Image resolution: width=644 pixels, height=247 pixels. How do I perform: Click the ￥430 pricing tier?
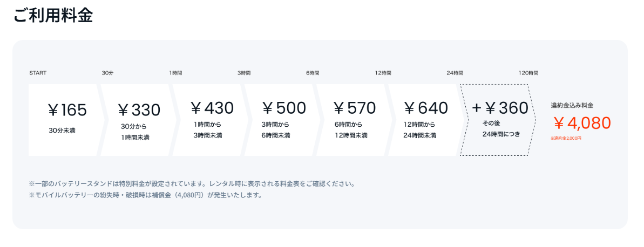point(210,120)
